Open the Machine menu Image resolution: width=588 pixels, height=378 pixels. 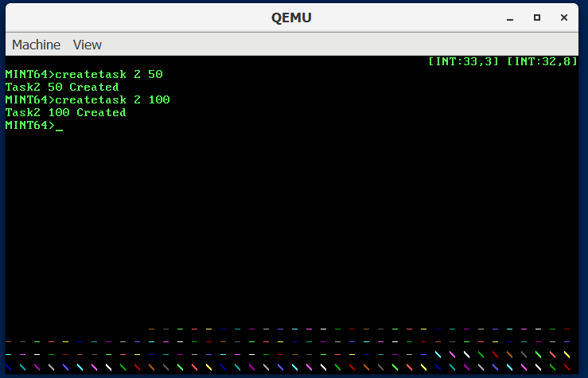(x=36, y=45)
